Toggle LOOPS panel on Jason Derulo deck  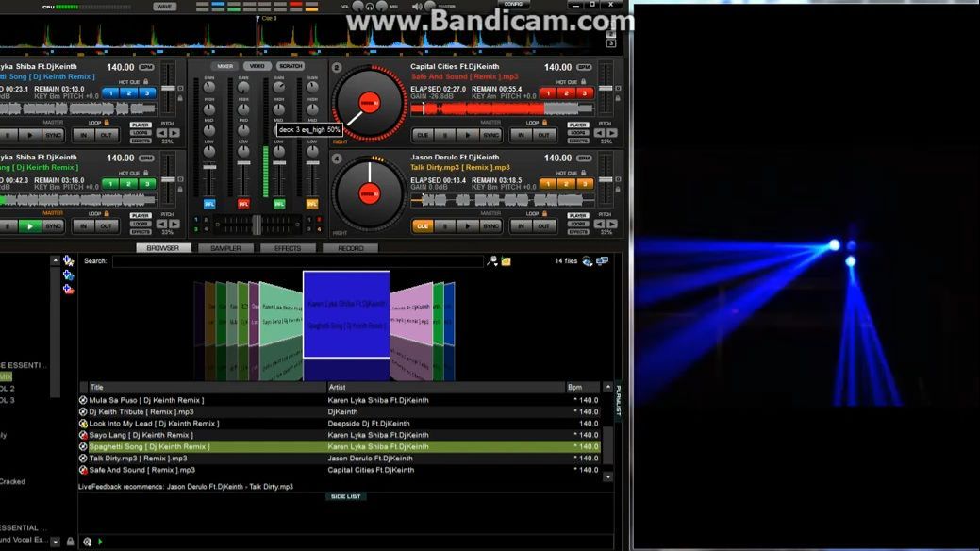click(578, 224)
